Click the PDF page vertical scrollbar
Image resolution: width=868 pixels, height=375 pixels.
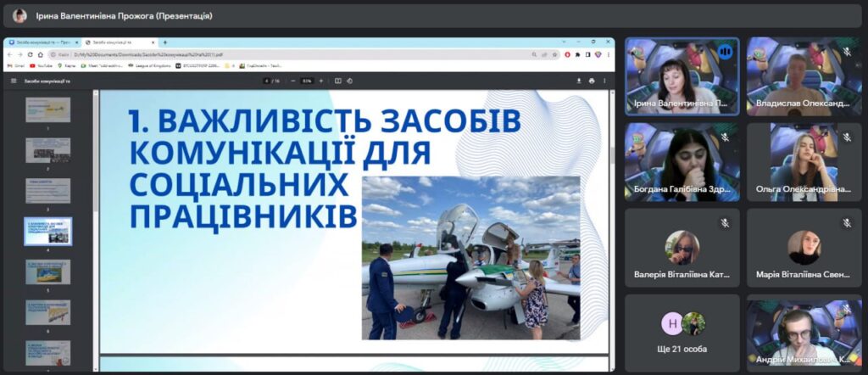tap(611, 155)
